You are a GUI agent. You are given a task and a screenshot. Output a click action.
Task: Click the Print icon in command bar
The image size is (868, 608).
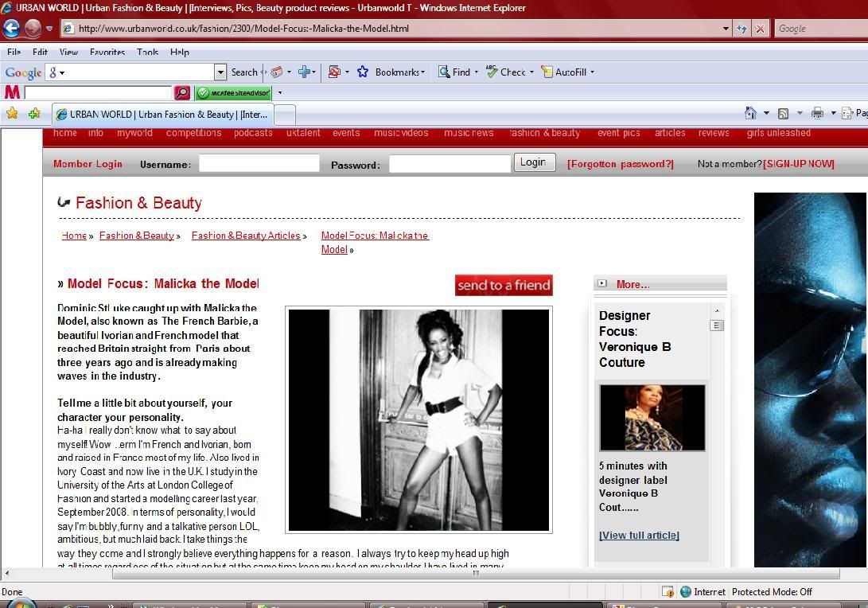(x=817, y=114)
